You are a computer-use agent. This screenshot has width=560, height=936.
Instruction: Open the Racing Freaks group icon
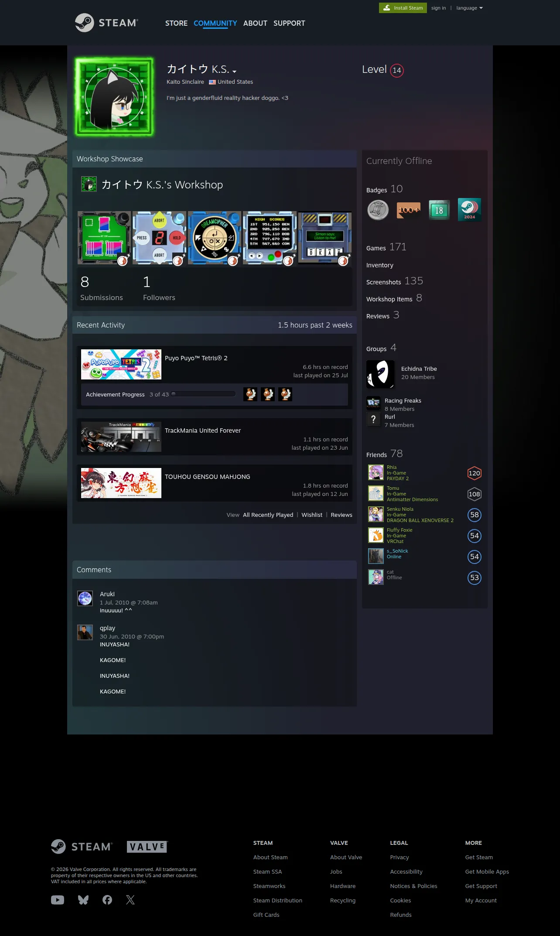(373, 403)
